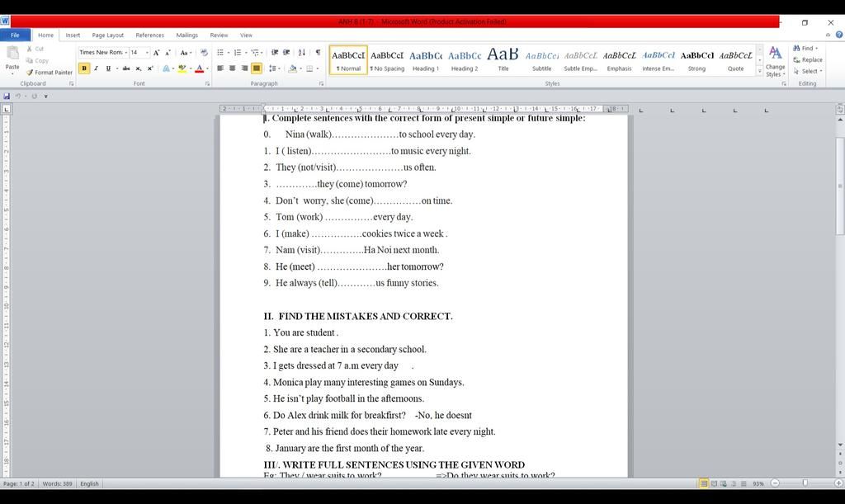Switch to the Mailings tab
The width and height of the screenshot is (845, 504).
click(187, 35)
